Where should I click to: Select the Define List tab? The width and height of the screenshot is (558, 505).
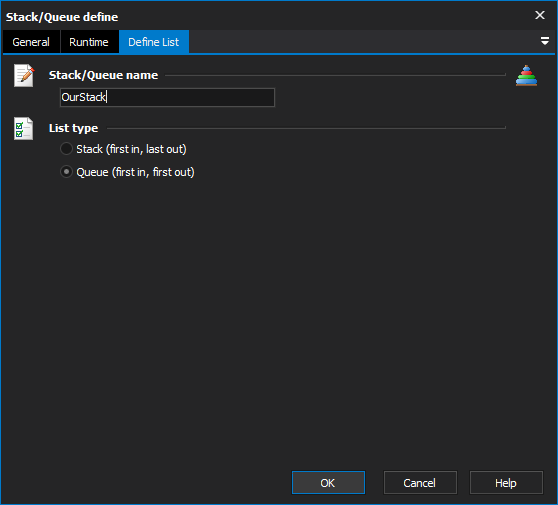click(154, 42)
